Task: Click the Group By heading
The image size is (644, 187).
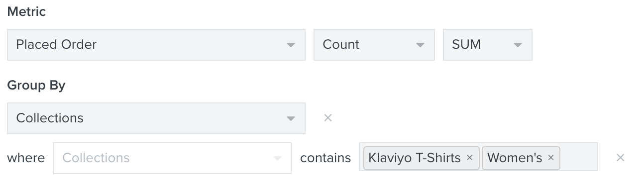Action: click(36, 86)
